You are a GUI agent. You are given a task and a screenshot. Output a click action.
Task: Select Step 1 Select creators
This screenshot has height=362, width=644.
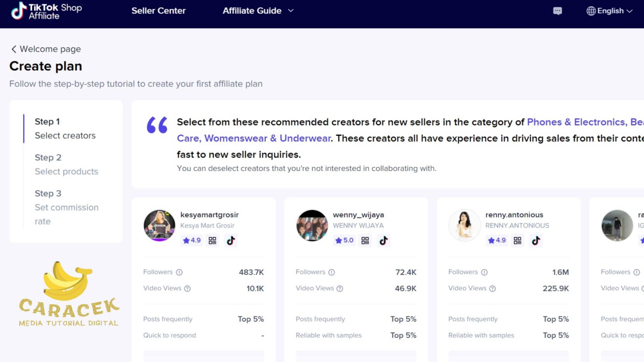click(x=65, y=128)
